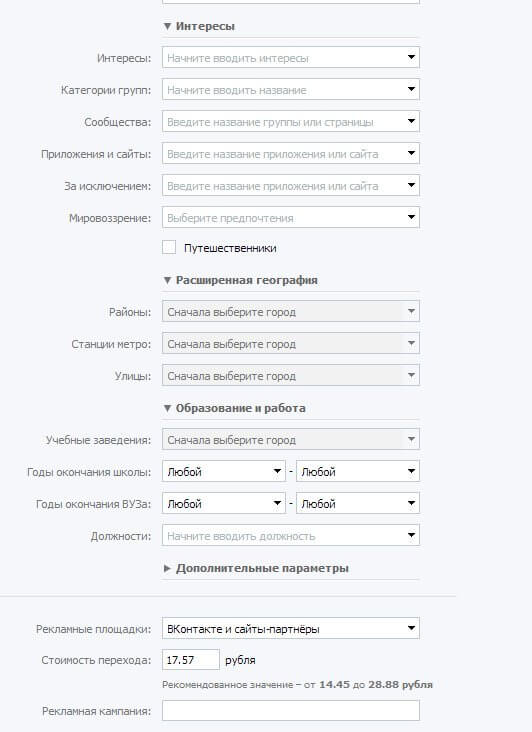Viewport: 532px width, 732px height.
Task: Enable the Путешественники checkbox
Action: pyautogui.click(x=169, y=247)
